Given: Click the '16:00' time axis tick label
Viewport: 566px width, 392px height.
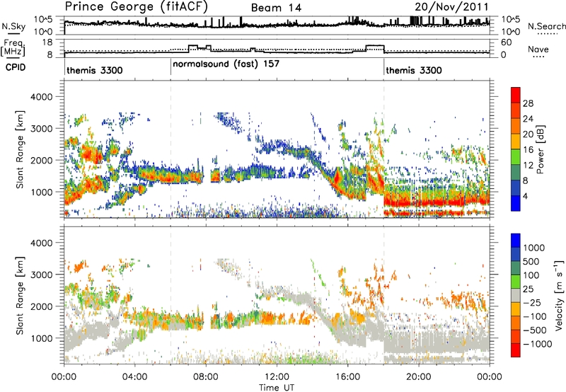Looking at the screenshot, I should (347, 377).
